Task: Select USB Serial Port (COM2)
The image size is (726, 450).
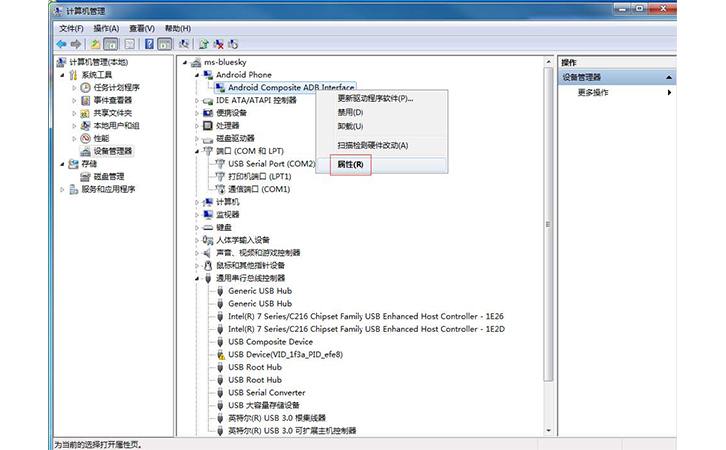Action: (271, 164)
